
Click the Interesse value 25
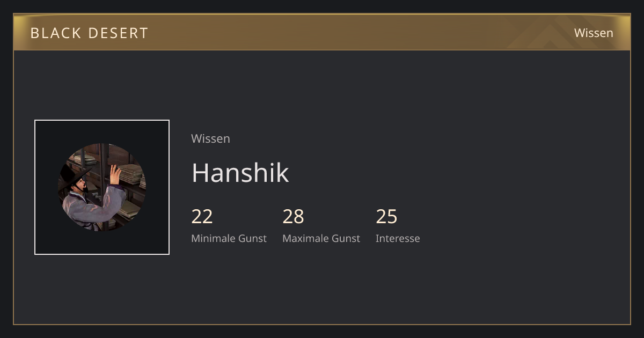pyautogui.click(x=386, y=216)
